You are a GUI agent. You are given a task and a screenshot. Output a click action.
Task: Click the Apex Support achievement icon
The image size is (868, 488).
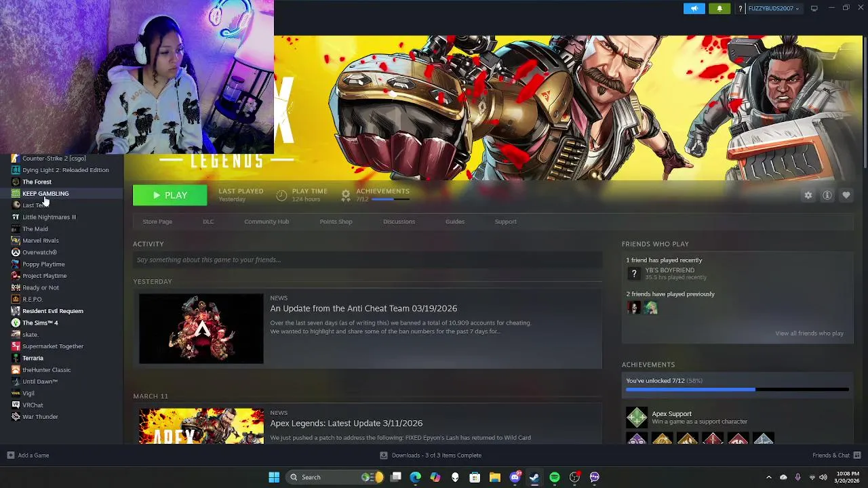636,418
